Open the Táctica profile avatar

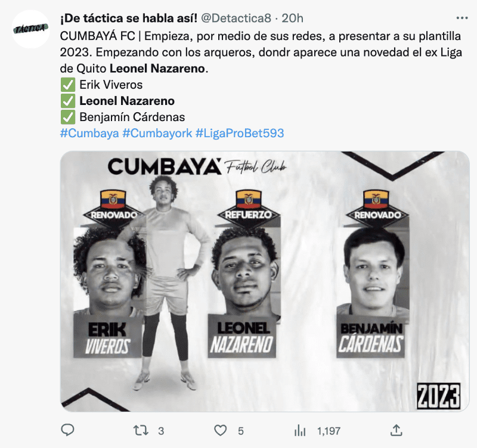tap(31, 29)
